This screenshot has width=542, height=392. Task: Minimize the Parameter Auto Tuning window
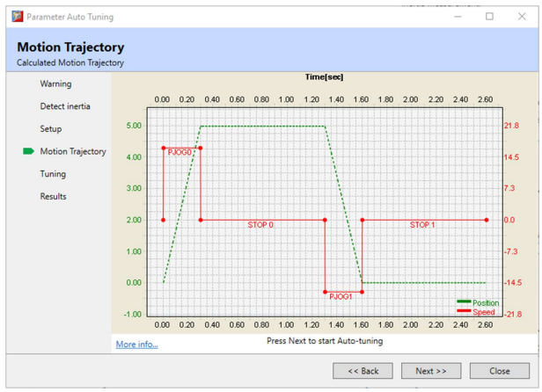458,17
